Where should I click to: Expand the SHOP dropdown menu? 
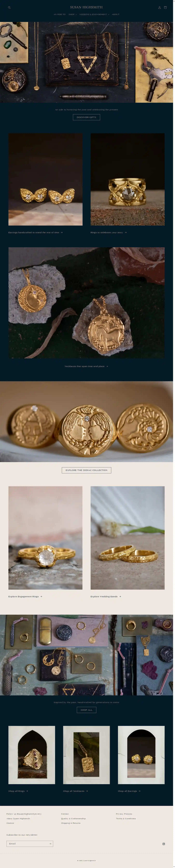pos(73,14)
